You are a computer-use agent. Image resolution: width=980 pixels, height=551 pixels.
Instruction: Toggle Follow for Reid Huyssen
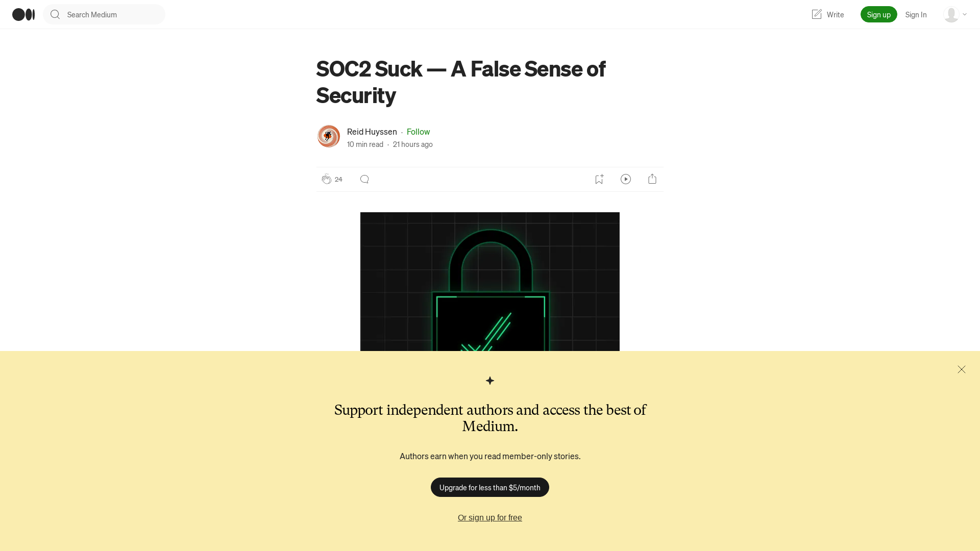tap(418, 131)
